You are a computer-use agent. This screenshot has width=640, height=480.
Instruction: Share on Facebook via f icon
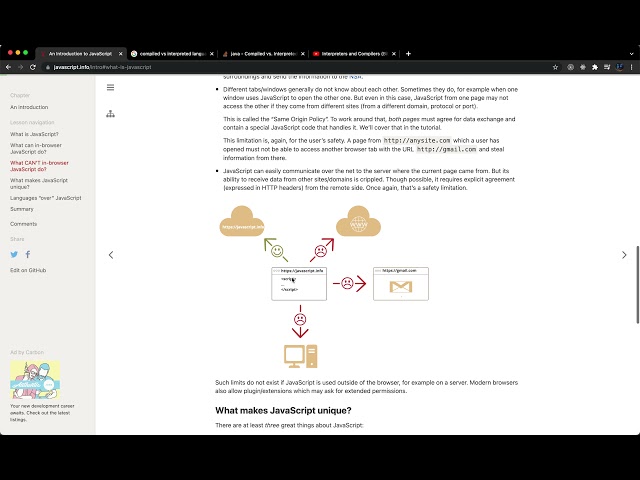tap(28, 254)
